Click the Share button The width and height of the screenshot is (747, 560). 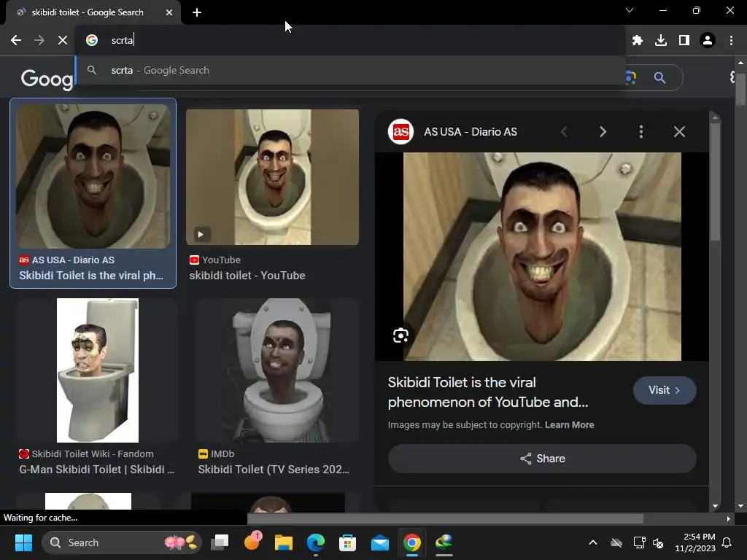[x=542, y=459]
